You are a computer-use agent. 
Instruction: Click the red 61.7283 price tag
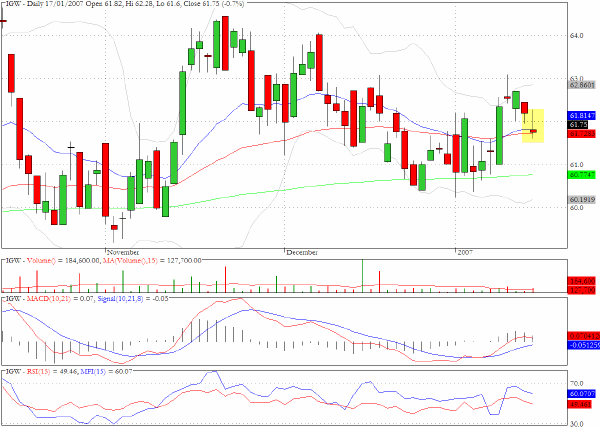tap(582, 134)
